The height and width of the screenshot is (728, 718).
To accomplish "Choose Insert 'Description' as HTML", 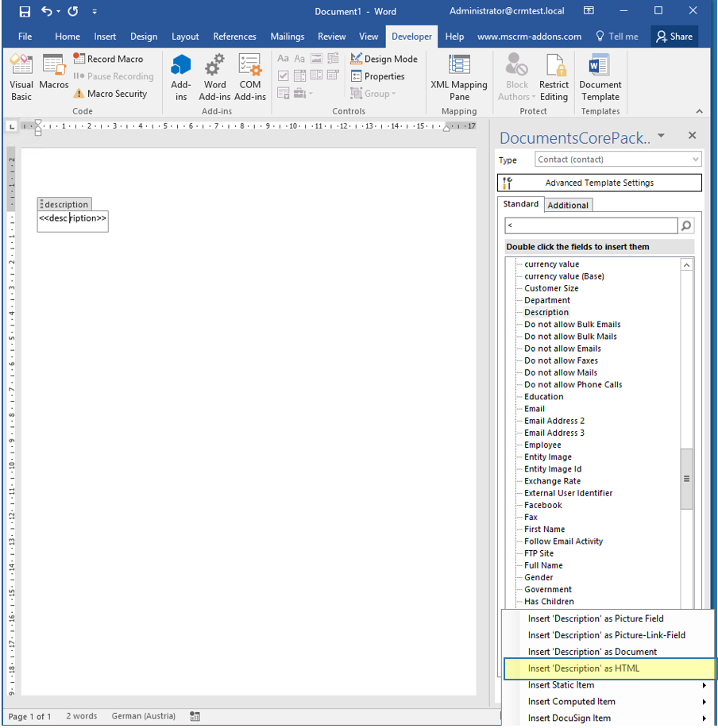I will 610,668.
